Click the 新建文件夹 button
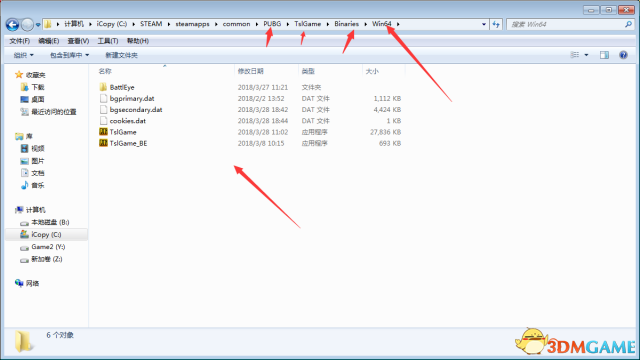640x360 pixels. pos(121,55)
